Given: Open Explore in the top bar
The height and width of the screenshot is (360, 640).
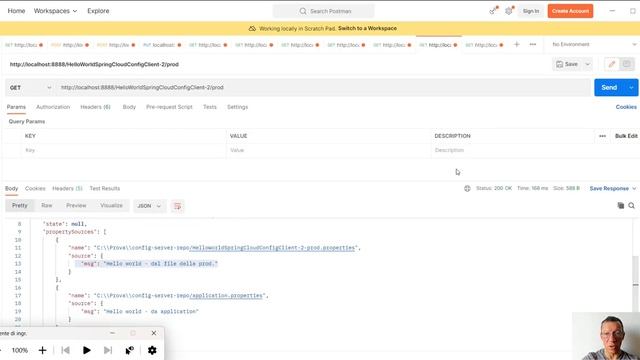Looking at the screenshot, I should (x=98, y=11).
